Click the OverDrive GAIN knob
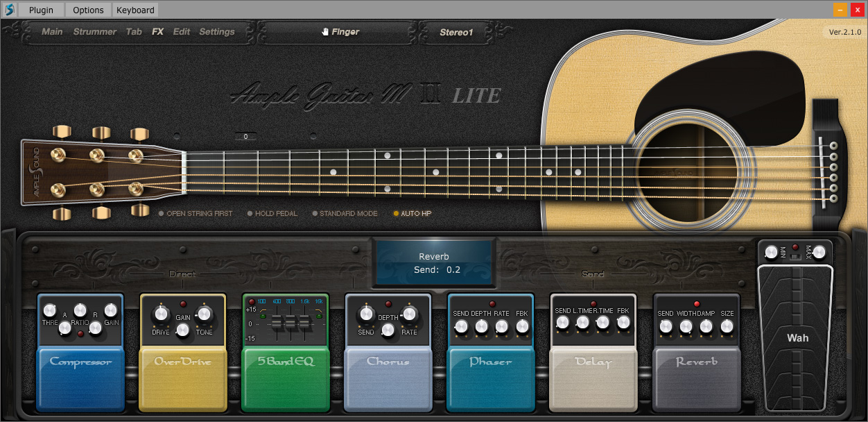868x422 pixels. coord(183,331)
